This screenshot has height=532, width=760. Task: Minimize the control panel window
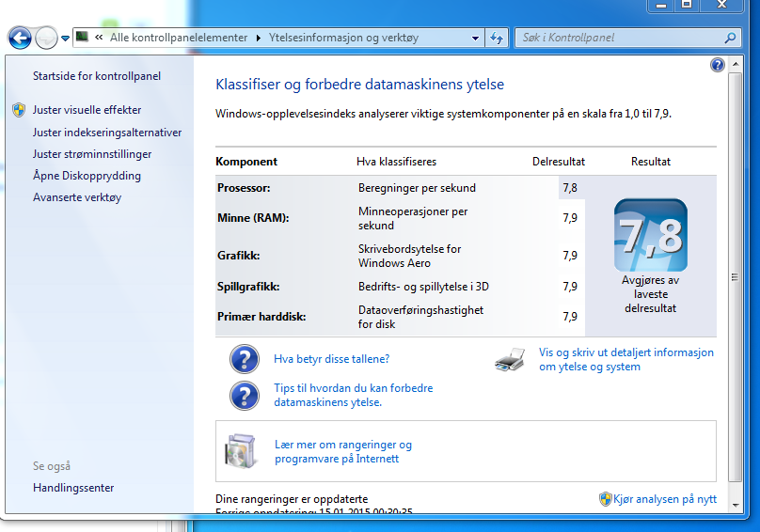tap(661, 5)
